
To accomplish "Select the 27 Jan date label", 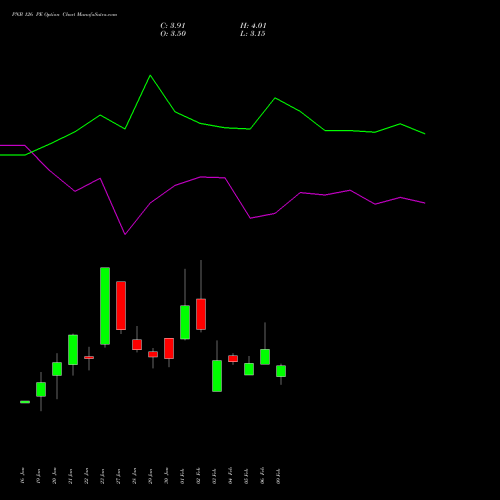I will pos(118,476).
